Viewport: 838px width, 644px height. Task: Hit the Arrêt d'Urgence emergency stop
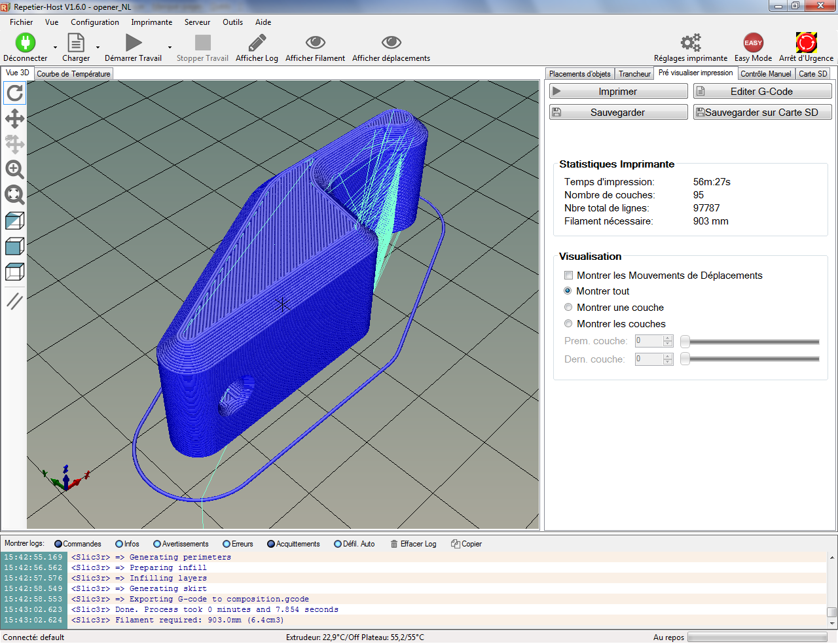pyautogui.click(x=806, y=43)
